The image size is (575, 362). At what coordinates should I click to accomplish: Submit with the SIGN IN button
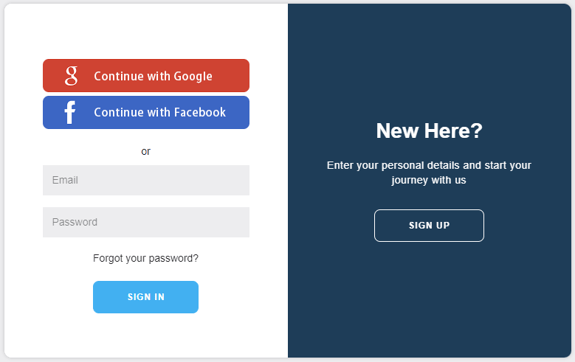(x=146, y=297)
